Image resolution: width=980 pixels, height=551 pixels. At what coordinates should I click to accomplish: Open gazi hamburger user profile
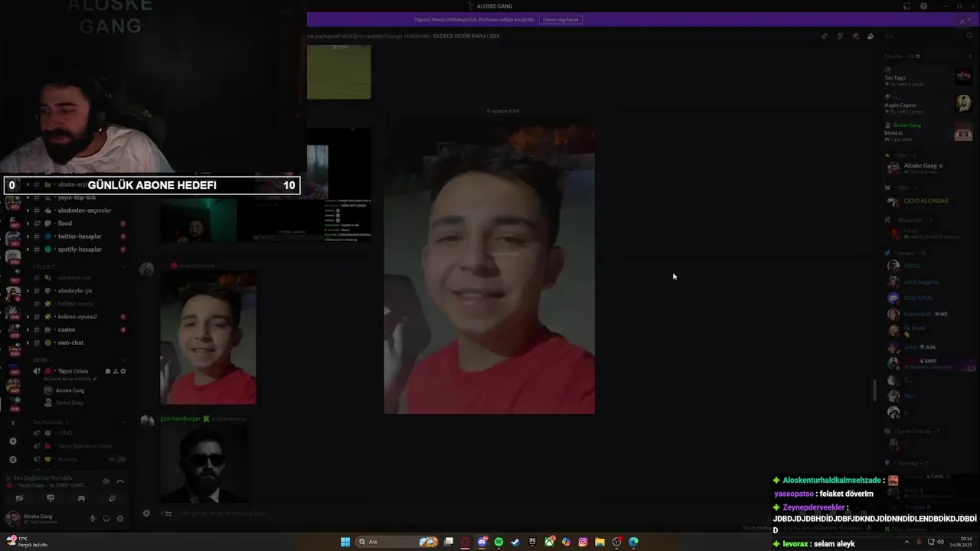(180, 419)
